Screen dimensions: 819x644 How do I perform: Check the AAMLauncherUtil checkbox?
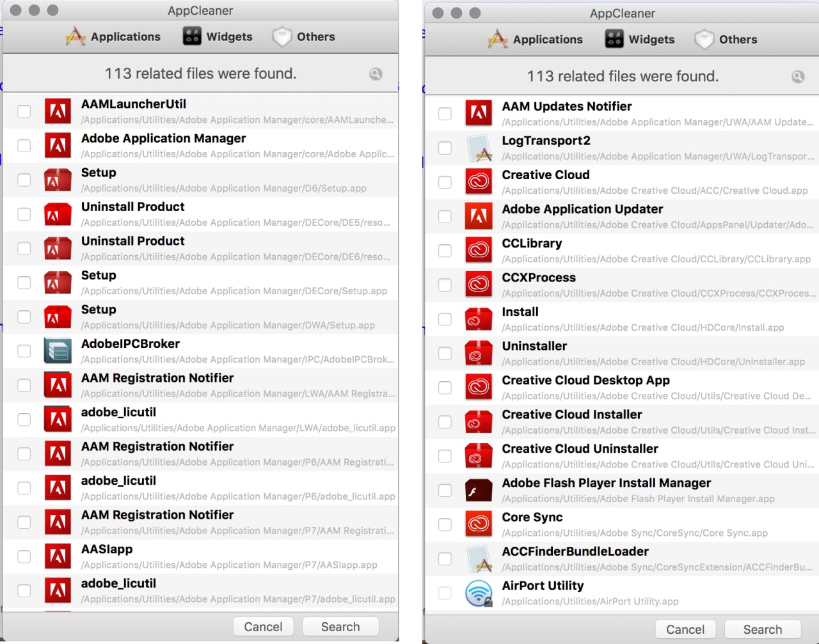pyautogui.click(x=24, y=111)
